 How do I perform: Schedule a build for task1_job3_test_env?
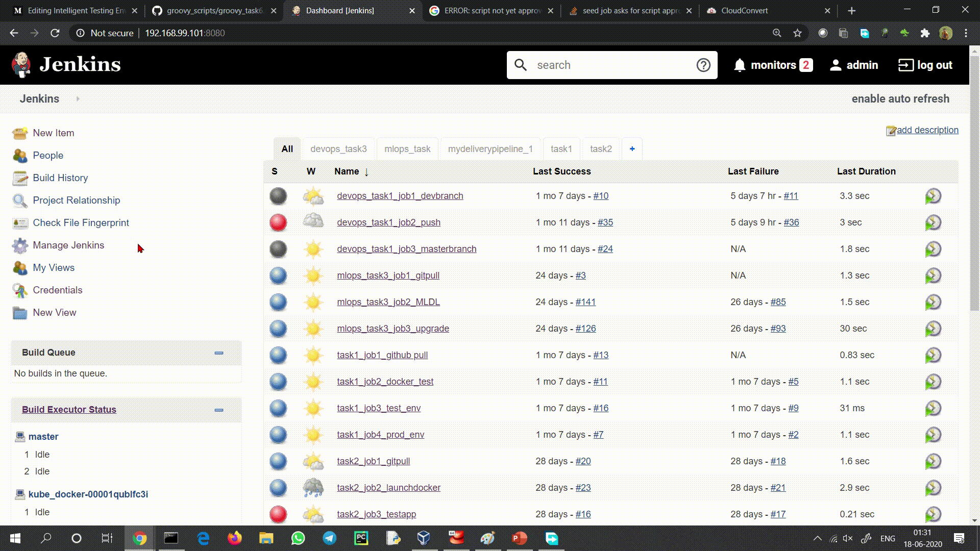[x=933, y=408]
